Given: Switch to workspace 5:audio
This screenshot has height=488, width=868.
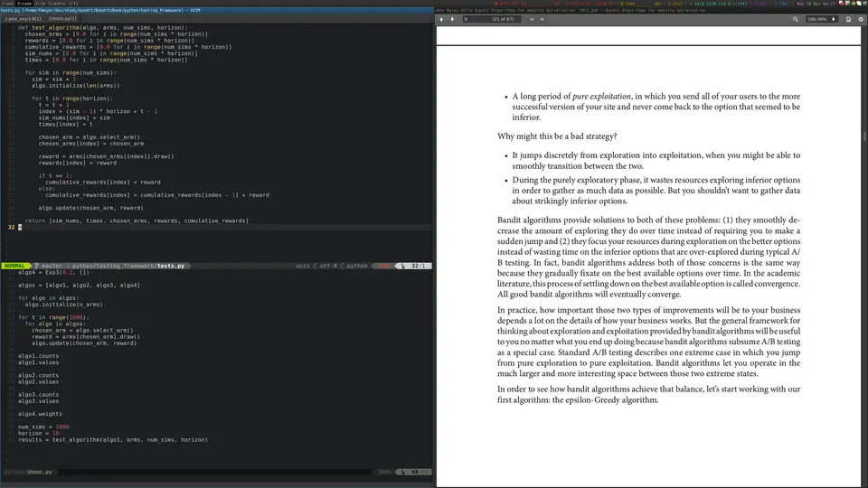Looking at the screenshot, I should (56, 4).
